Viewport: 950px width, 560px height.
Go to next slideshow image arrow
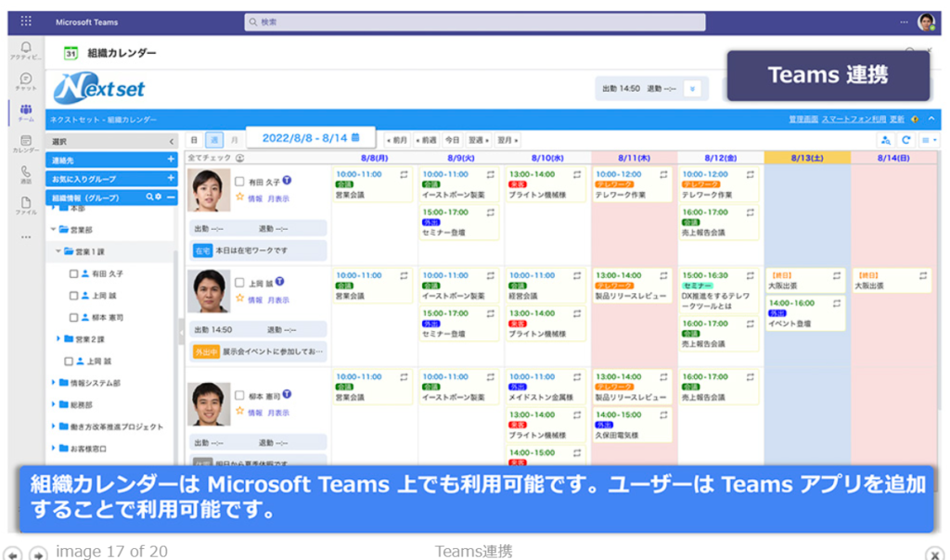[38, 554]
